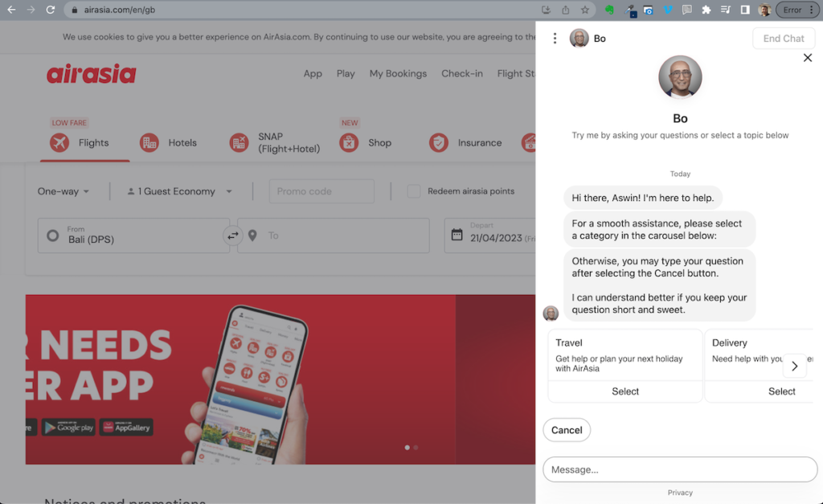Image resolution: width=823 pixels, height=504 pixels.
Task: Reload the AirAsia page
Action: [51, 10]
